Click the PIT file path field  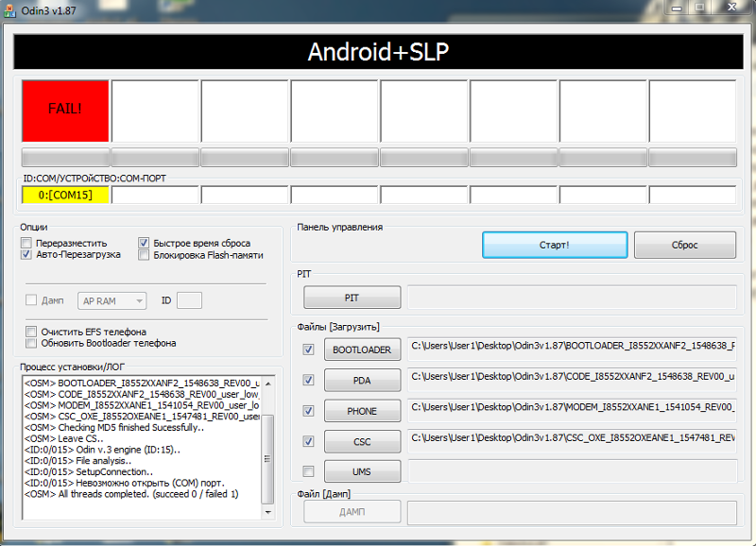572,298
